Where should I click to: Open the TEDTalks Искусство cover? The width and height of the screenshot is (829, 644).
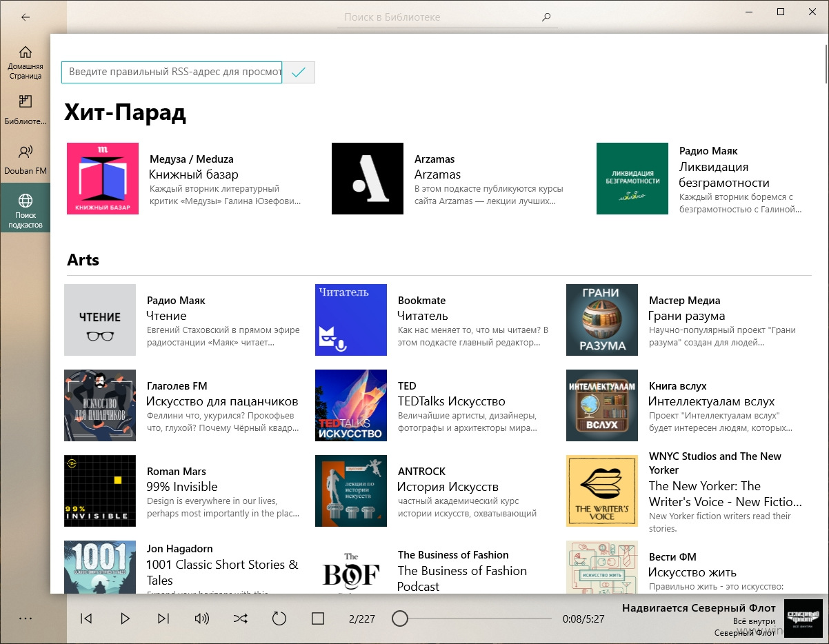[351, 405]
